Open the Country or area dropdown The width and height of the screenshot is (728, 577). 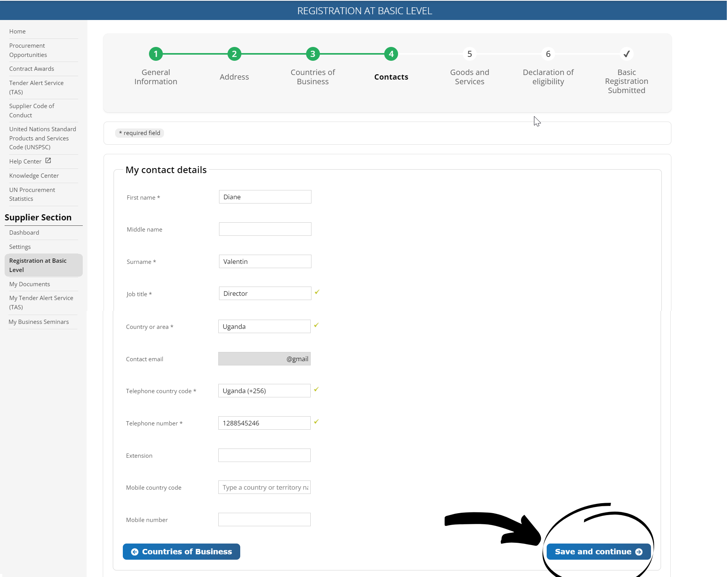[x=264, y=327]
